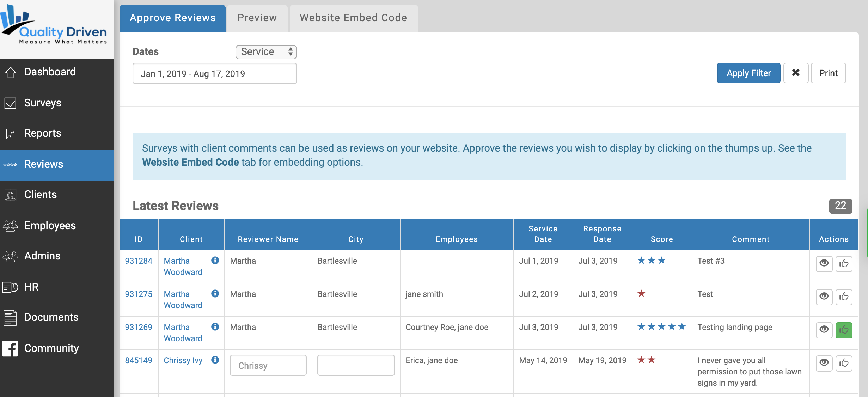Approve review 931275 with thumbs up
The width and height of the screenshot is (868, 397).
pos(844,297)
